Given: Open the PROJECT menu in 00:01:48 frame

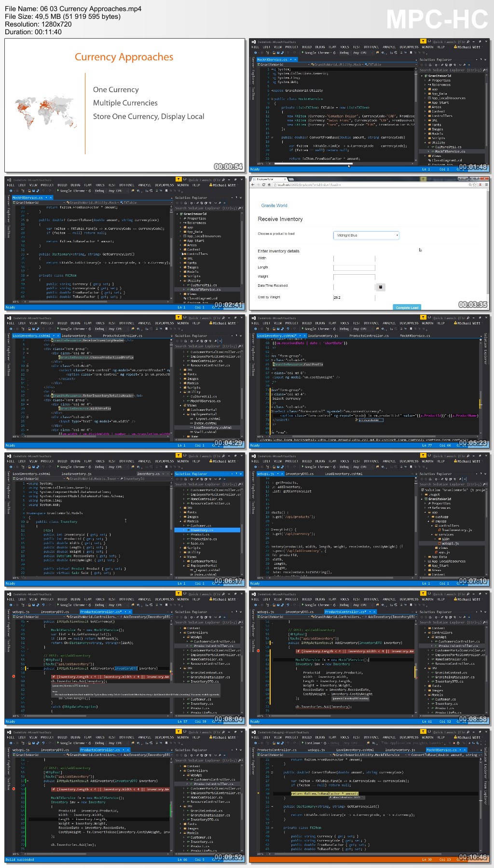Looking at the screenshot, I should (291, 47).
